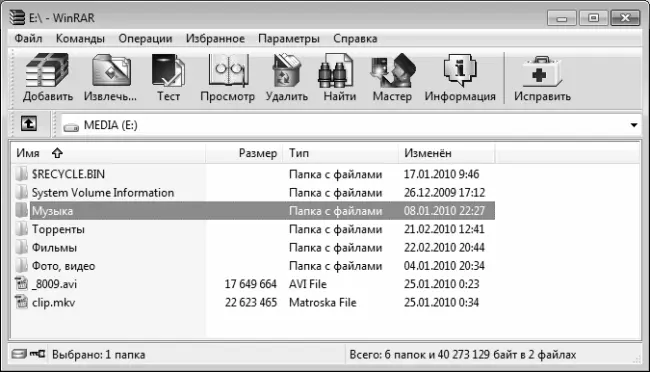Click the date 04.01.2010 20:34
Screen dimensions: 650x372
444,265
